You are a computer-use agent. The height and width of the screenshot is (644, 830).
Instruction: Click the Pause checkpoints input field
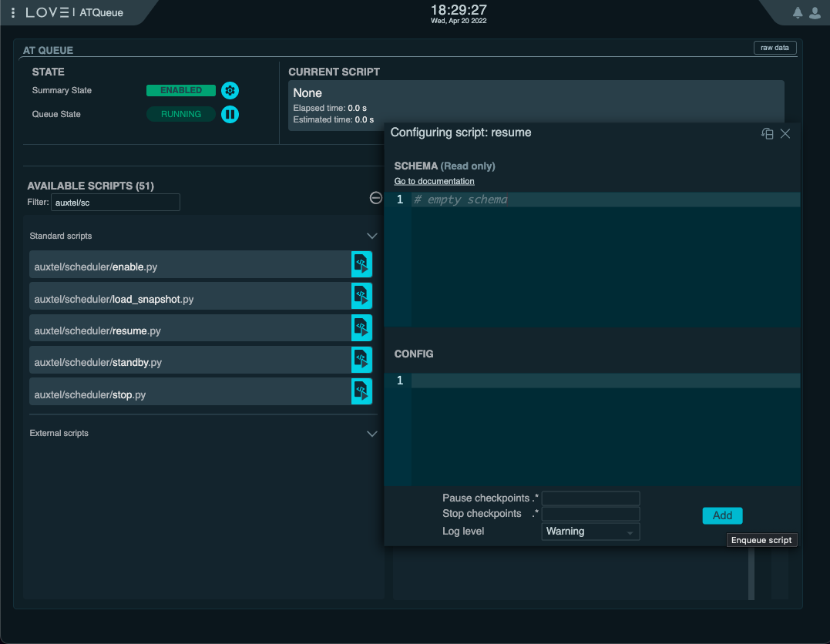(590, 498)
